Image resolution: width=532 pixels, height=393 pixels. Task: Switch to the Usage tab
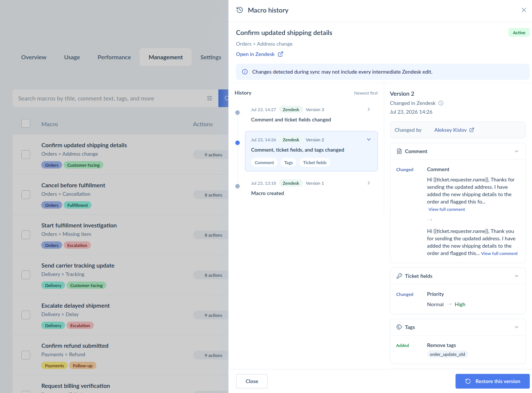pos(72,57)
